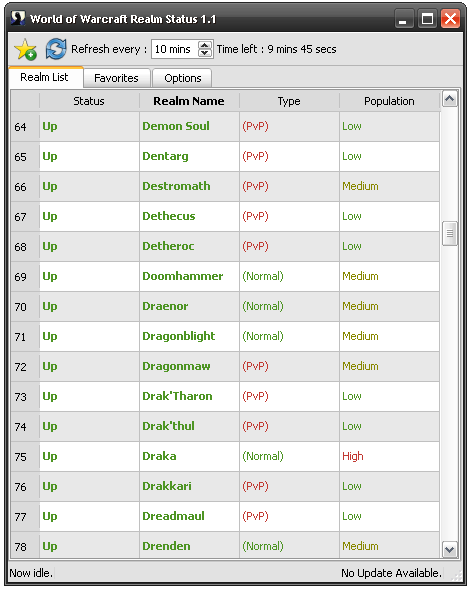
Task: Switch to the Favorites tab
Action: click(116, 78)
